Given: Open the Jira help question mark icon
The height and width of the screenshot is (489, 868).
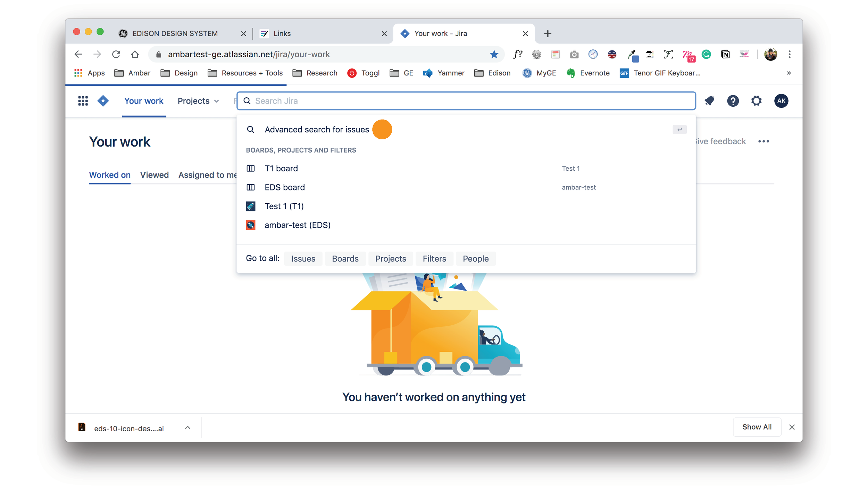Looking at the screenshot, I should click(x=733, y=101).
